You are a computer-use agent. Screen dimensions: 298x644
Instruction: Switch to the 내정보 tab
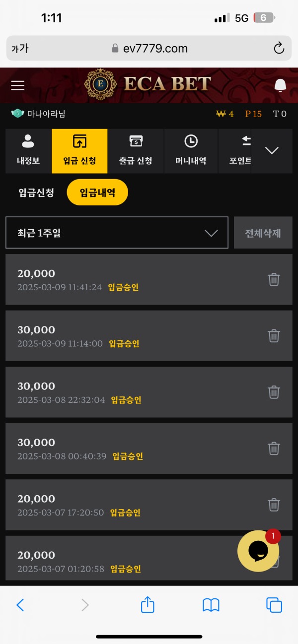pyautogui.click(x=28, y=151)
